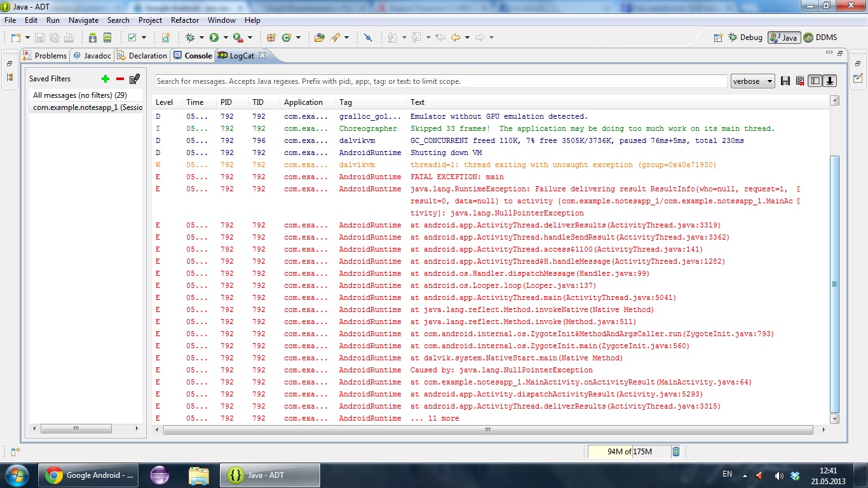868x488 pixels.
Task: Click the Open Type folder icon
Action: 320,37
